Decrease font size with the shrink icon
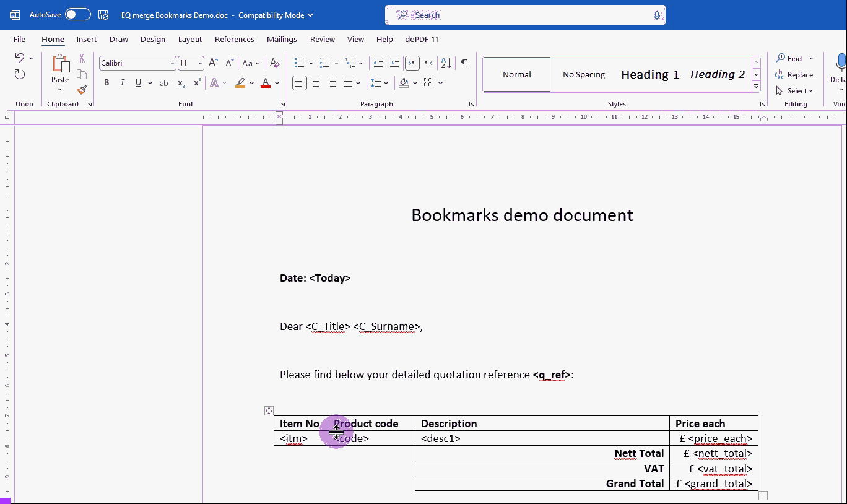Image resolution: width=847 pixels, height=504 pixels. tap(229, 63)
